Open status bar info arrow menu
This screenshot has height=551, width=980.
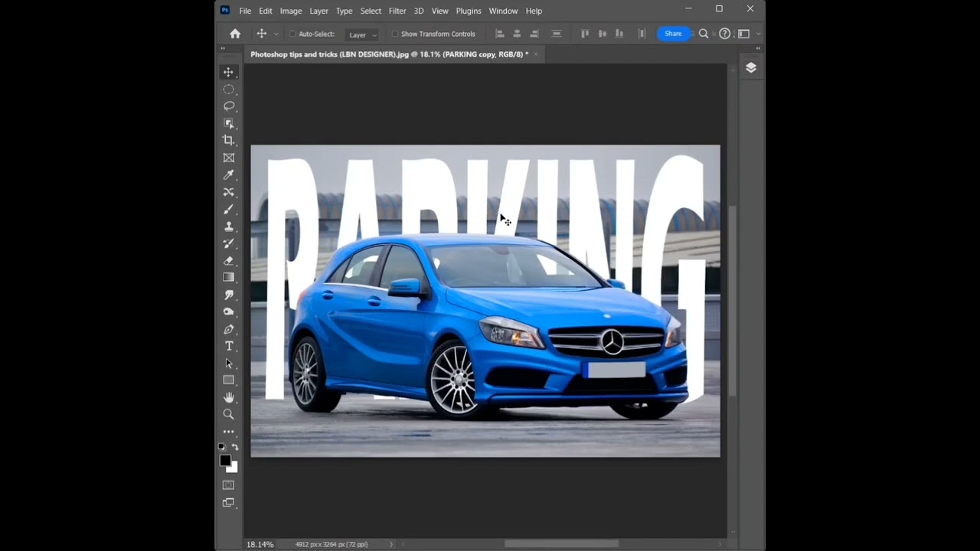pyautogui.click(x=391, y=544)
